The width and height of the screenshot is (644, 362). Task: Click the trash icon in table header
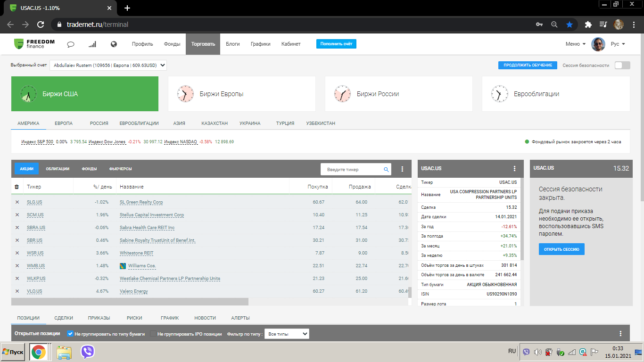[x=17, y=187]
